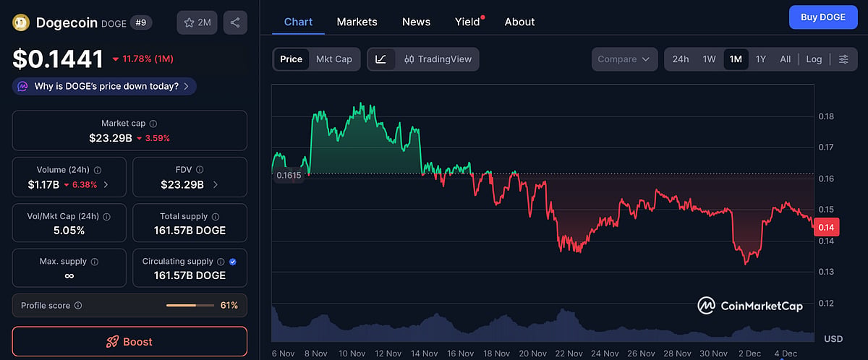Click the 61% profile score value

click(x=229, y=306)
